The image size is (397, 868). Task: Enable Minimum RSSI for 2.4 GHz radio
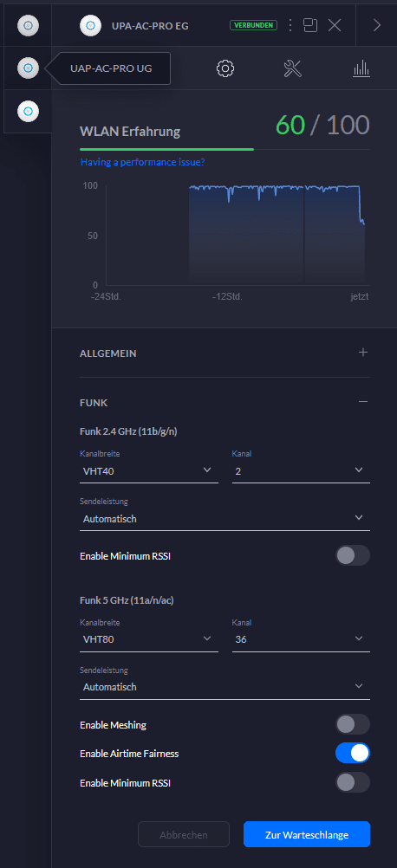353,555
